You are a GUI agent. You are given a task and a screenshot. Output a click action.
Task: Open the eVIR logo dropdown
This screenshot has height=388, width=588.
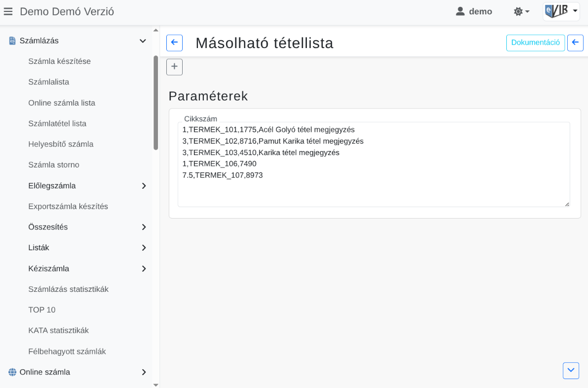(561, 11)
